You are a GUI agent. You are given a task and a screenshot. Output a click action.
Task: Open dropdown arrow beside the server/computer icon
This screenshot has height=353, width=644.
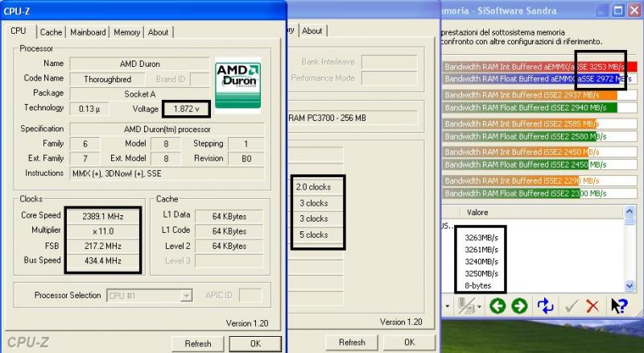coord(479,306)
